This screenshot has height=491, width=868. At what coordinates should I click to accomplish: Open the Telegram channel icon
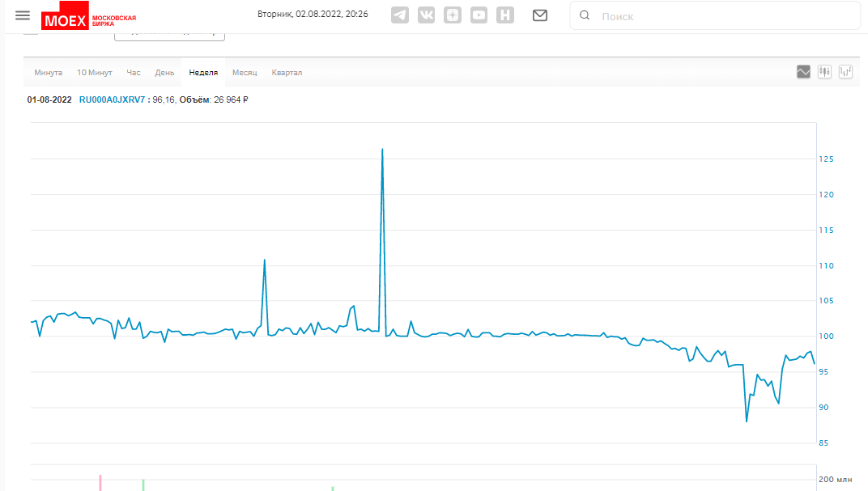click(400, 15)
